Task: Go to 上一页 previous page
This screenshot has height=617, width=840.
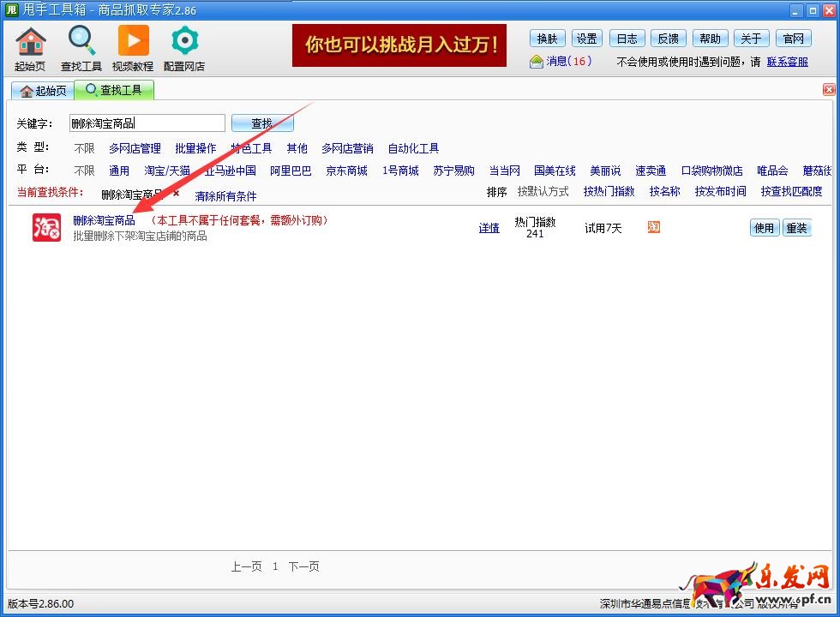Action: tap(247, 566)
